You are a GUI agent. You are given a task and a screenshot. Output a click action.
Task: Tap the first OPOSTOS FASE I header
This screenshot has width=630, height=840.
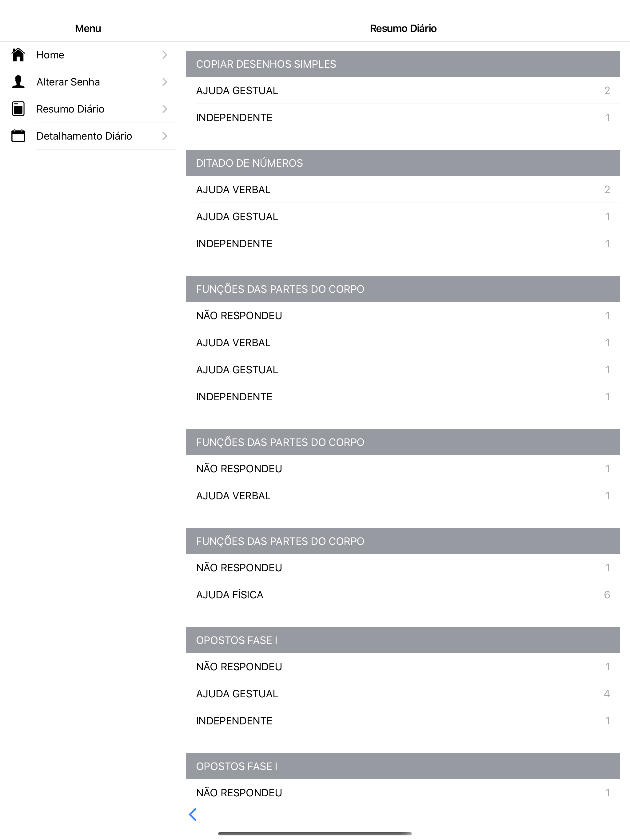pyautogui.click(x=403, y=640)
